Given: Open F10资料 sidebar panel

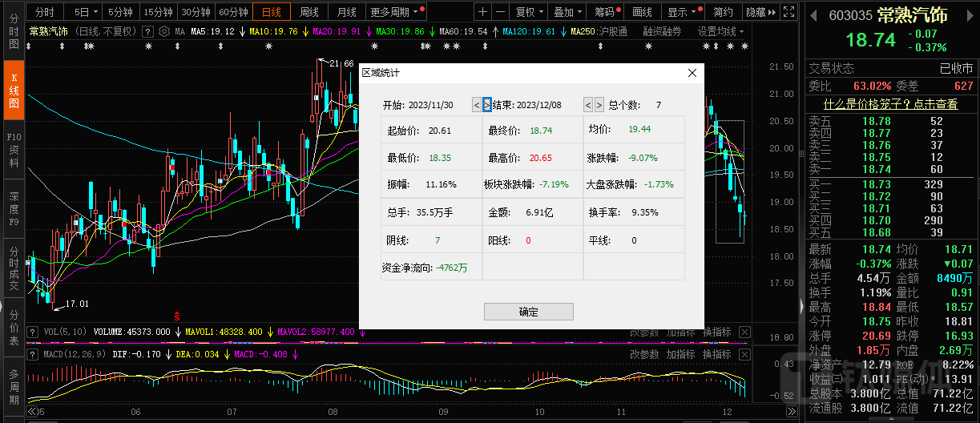Looking at the screenshot, I should tap(13, 149).
